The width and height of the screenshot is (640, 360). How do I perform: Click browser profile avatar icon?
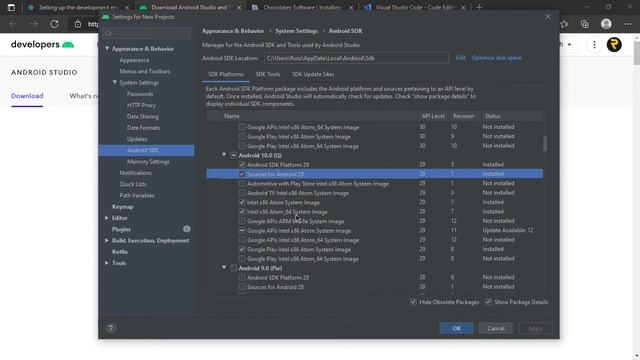606,24
